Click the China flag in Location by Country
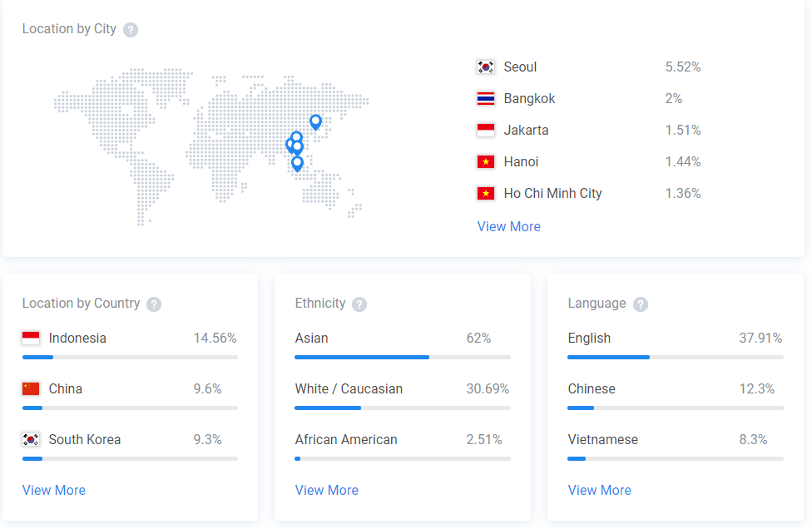 point(31,388)
